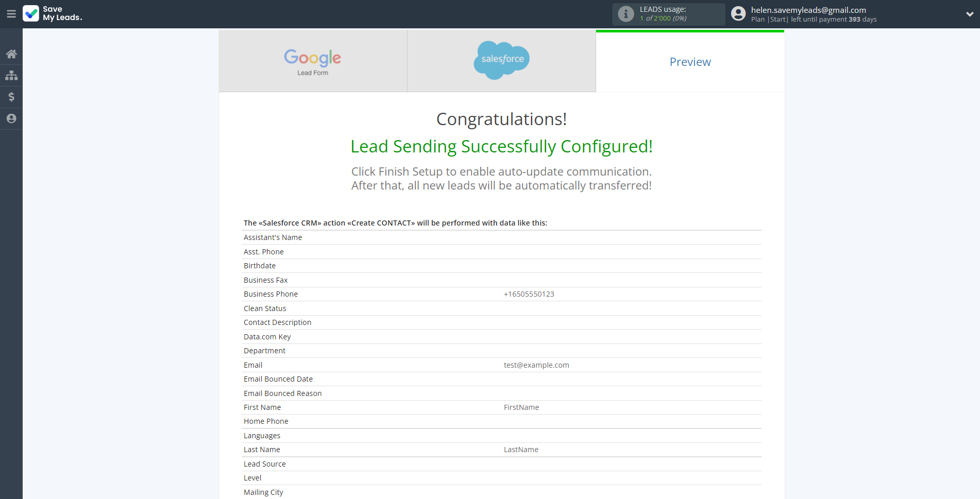
Task: Click the Assistant's Name row label
Action: [273, 237]
